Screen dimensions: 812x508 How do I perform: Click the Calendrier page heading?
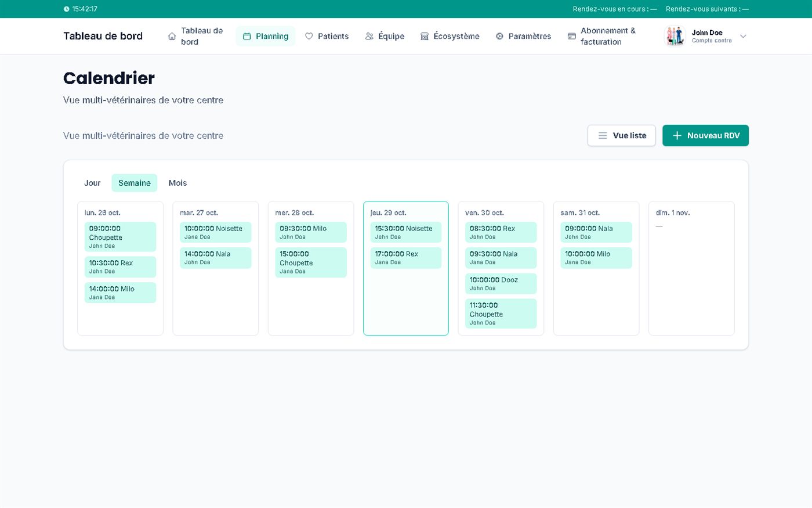click(x=109, y=78)
